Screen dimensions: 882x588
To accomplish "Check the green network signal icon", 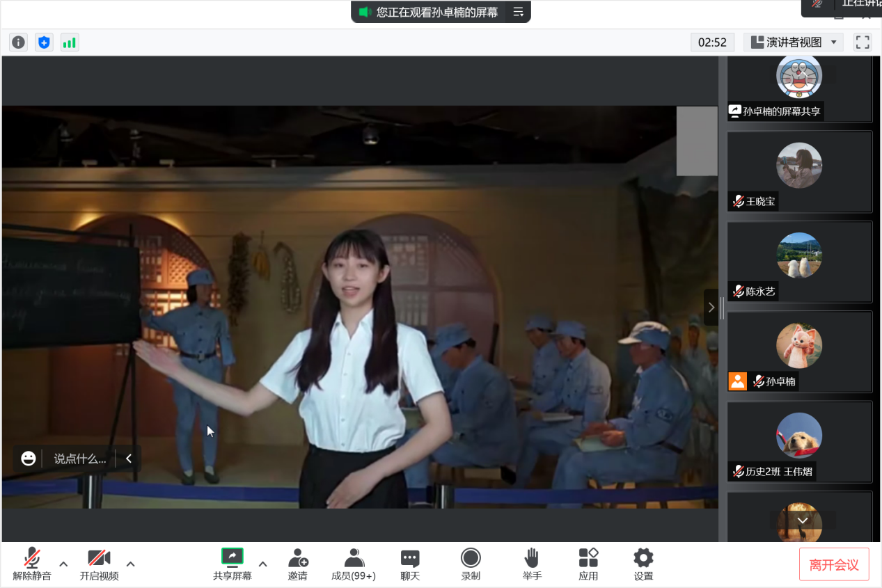I will coord(70,42).
